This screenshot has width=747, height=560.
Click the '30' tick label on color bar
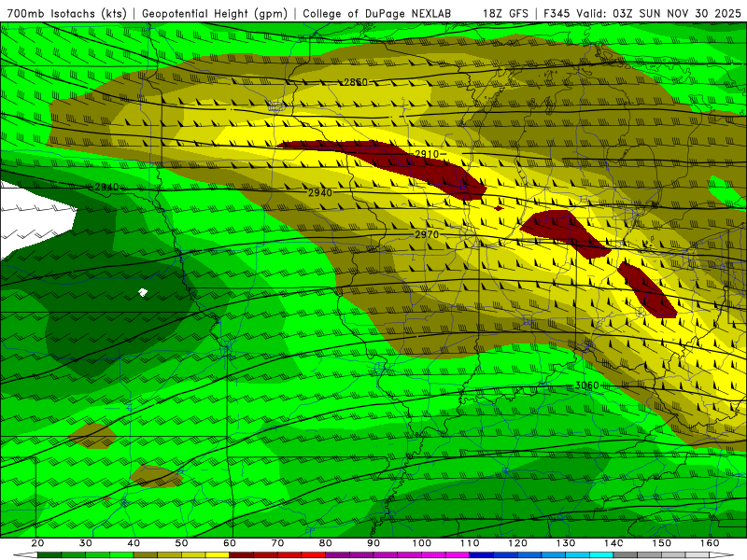coord(86,543)
